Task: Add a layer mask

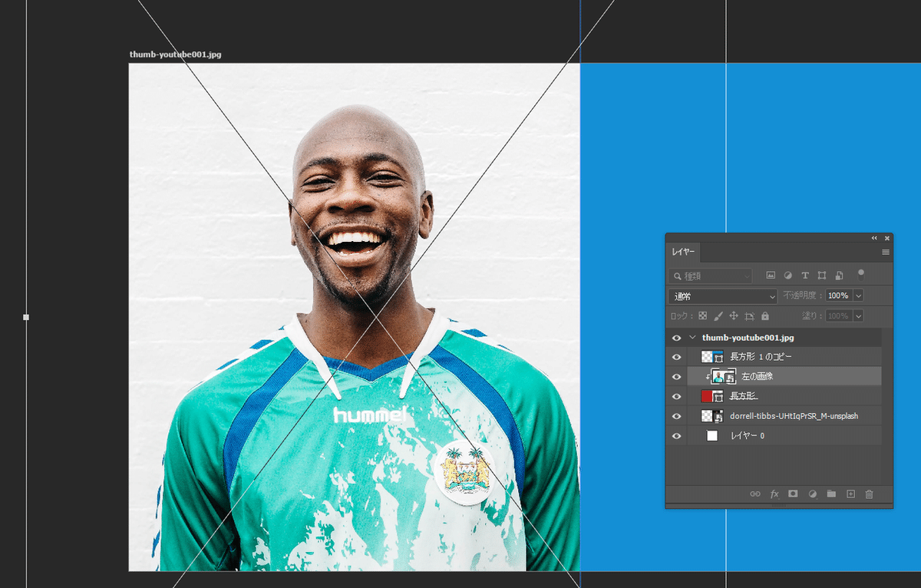Action: click(x=794, y=494)
